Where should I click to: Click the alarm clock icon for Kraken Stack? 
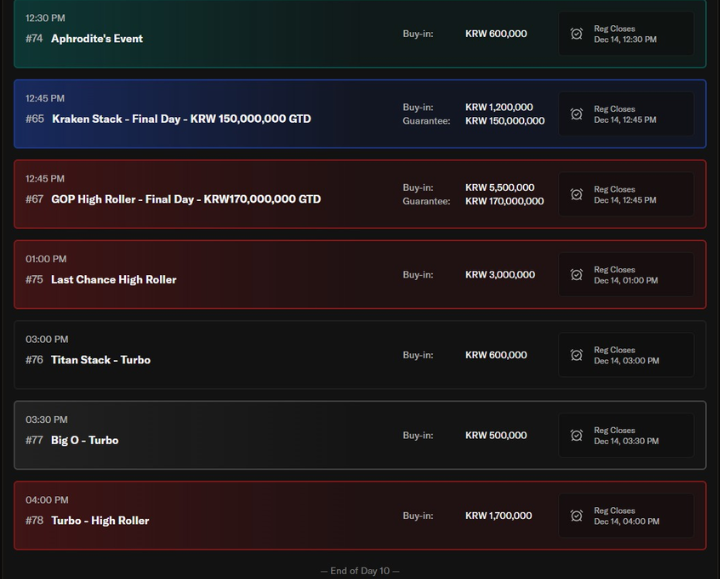tap(577, 114)
